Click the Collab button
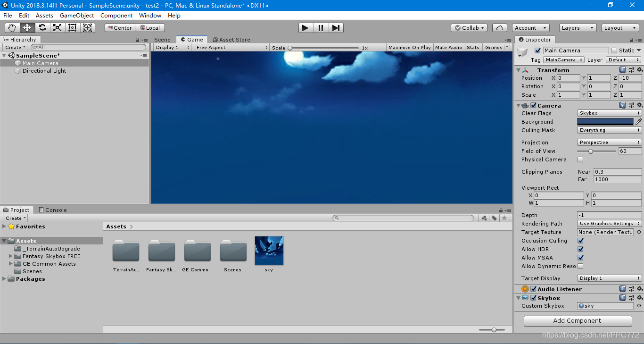644x344 pixels. click(x=469, y=28)
